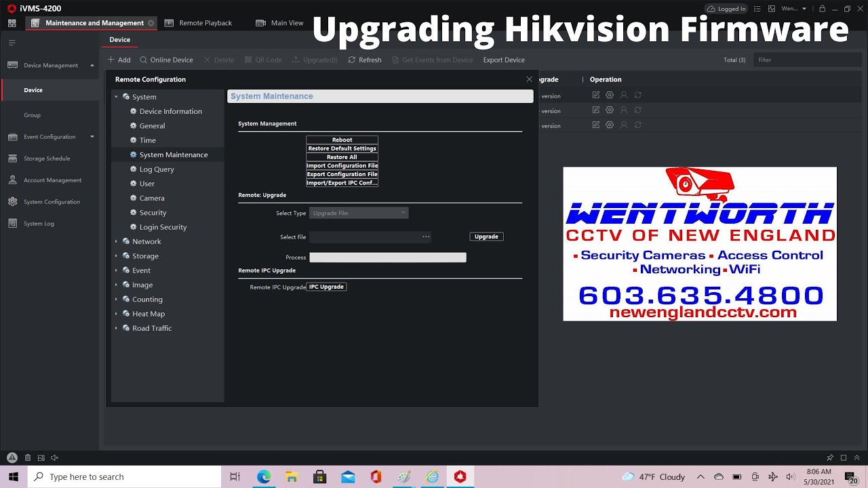Collapse the sidebar with the hamburger icon
868x488 pixels.
[x=12, y=43]
